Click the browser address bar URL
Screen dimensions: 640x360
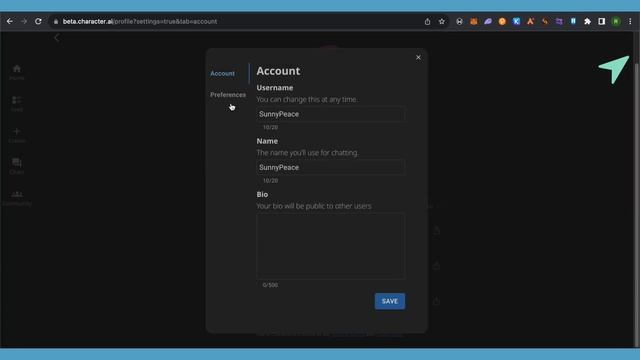140,22
